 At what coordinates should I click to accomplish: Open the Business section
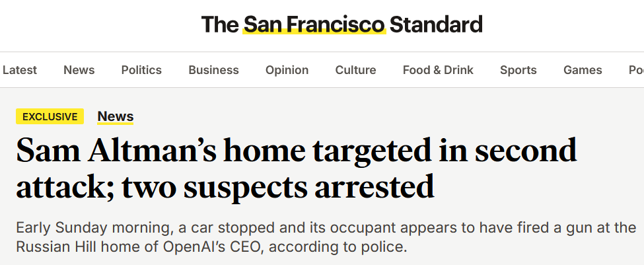[213, 70]
